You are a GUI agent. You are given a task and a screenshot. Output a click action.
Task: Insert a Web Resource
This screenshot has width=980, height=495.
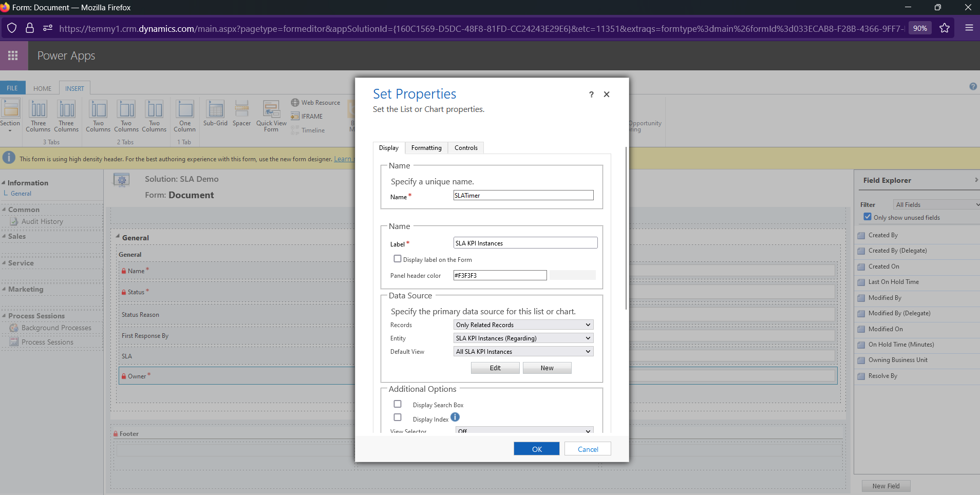coord(315,103)
